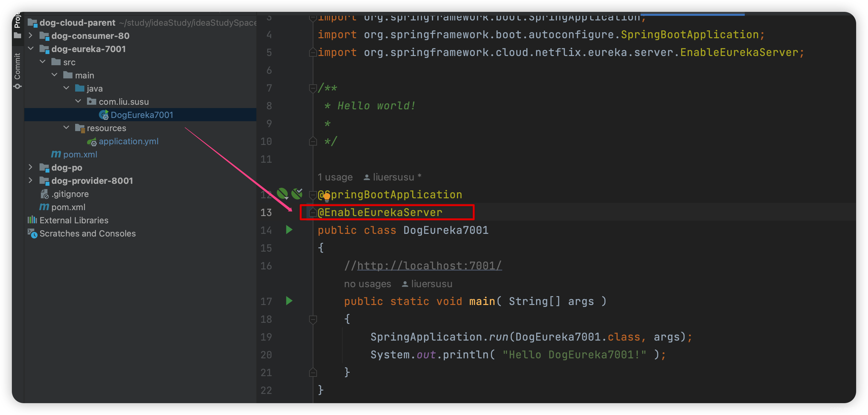
Task: Open the http://localhost:7001/ link in comment
Action: (x=429, y=265)
